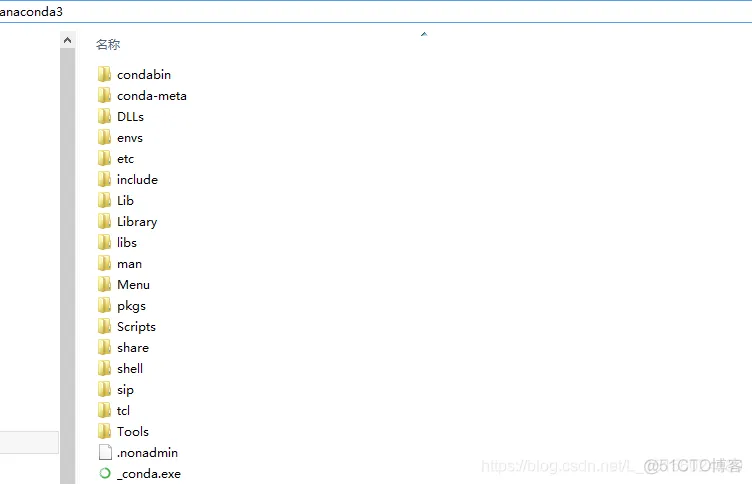Click the Scripts folder icon
The width and height of the screenshot is (752, 484).
pyautogui.click(x=104, y=327)
